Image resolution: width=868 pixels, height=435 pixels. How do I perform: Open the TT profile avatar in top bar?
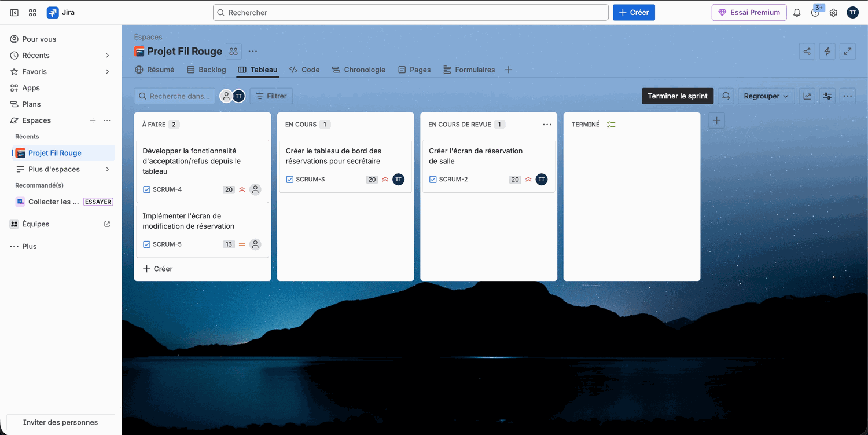pos(852,13)
